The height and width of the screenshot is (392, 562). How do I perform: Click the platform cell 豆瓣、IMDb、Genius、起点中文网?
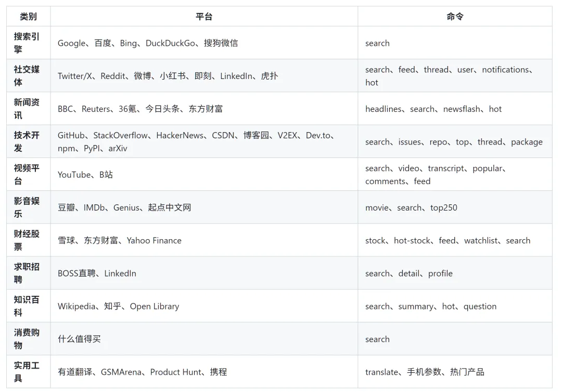click(204, 207)
